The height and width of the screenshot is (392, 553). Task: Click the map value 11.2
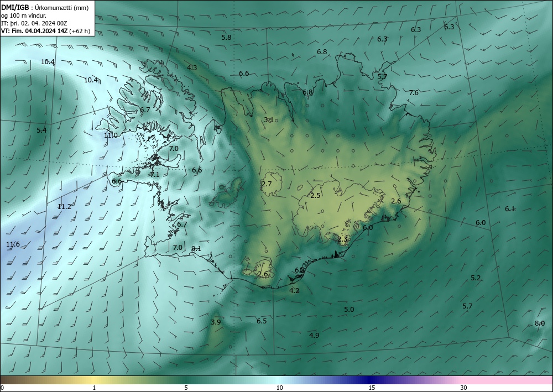[x=64, y=207]
